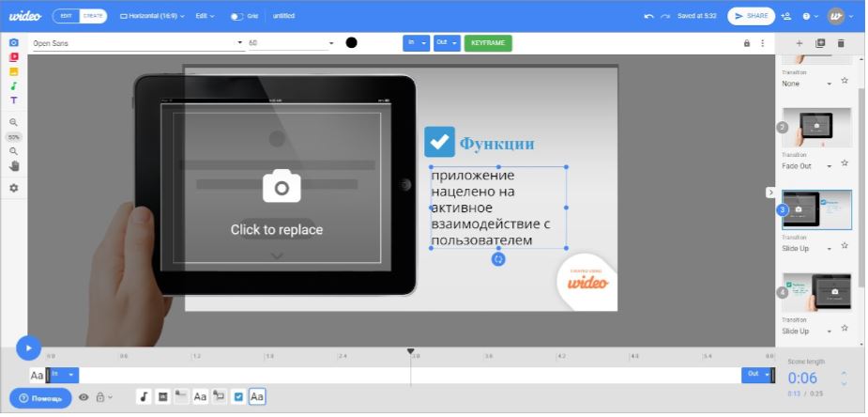Duplicate the current scene
Viewport: 868px width, 417px height.
click(x=820, y=43)
